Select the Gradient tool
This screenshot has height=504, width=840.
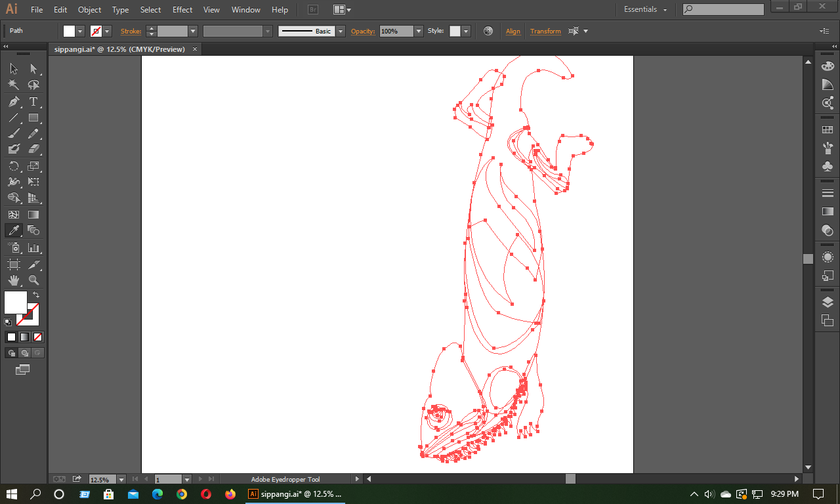coord(33,215)
